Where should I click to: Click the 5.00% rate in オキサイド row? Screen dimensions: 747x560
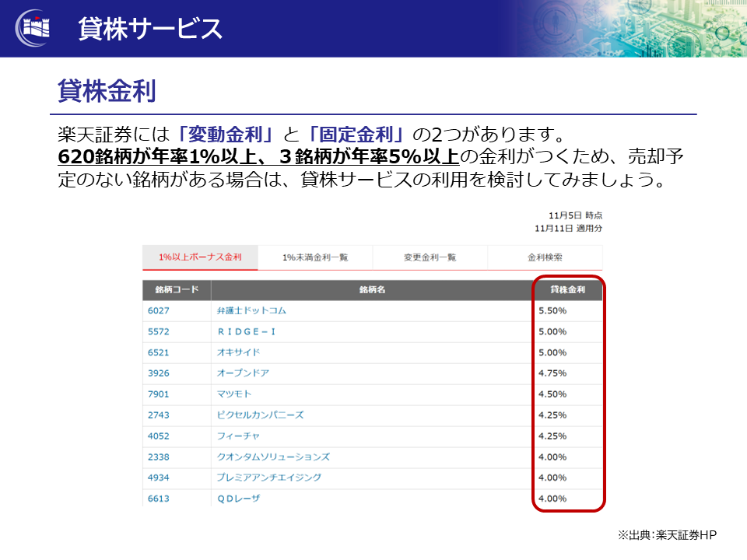coord(552,352)
